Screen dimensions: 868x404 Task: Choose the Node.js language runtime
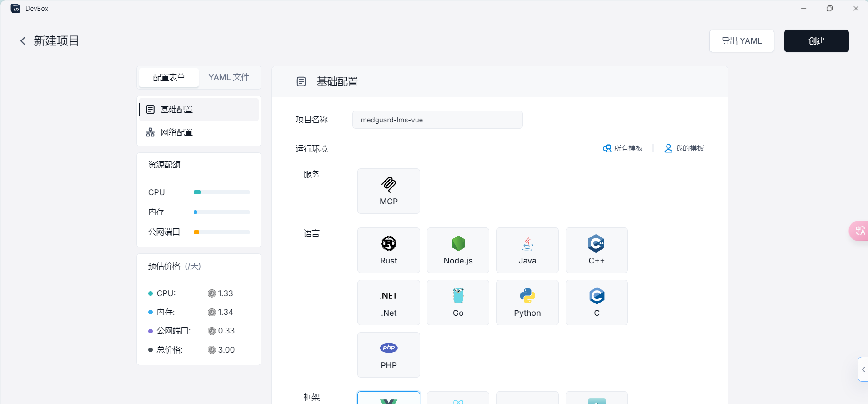(458, 250)
